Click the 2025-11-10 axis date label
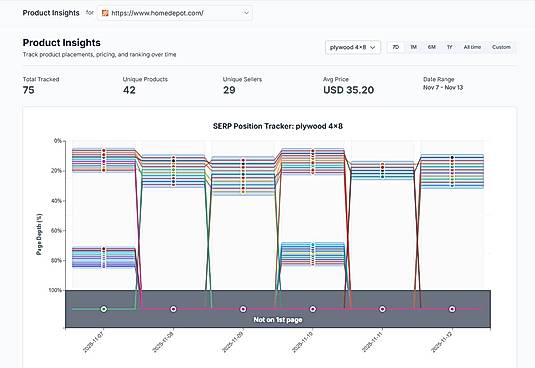Viewport: 535px width, 368px height. coord(302,342)
